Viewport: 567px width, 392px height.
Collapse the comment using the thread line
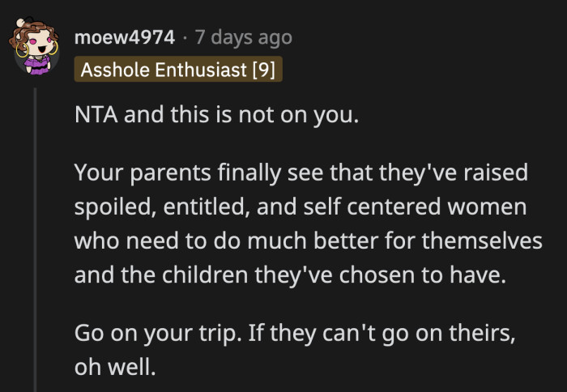point(36,243)
